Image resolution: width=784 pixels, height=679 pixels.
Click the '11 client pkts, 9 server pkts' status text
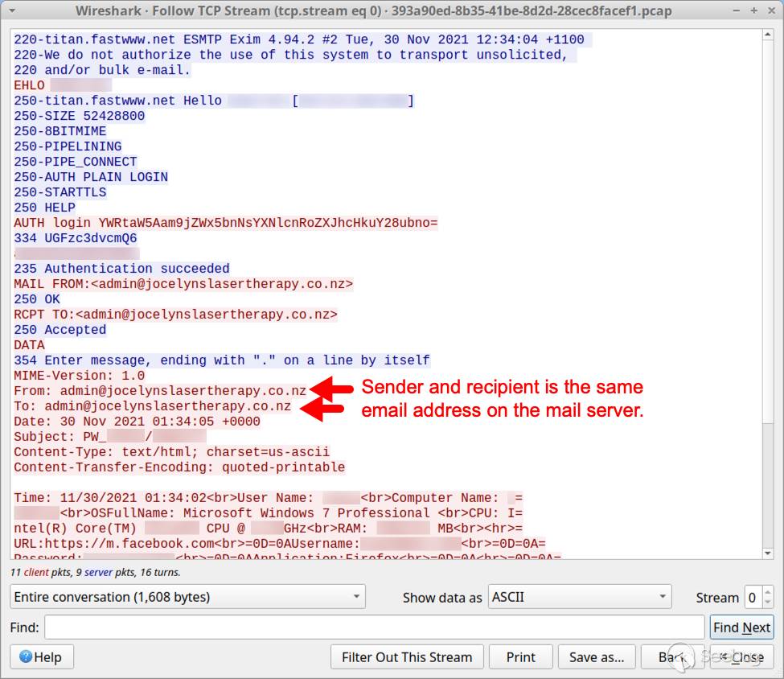(x=95, y=572)
